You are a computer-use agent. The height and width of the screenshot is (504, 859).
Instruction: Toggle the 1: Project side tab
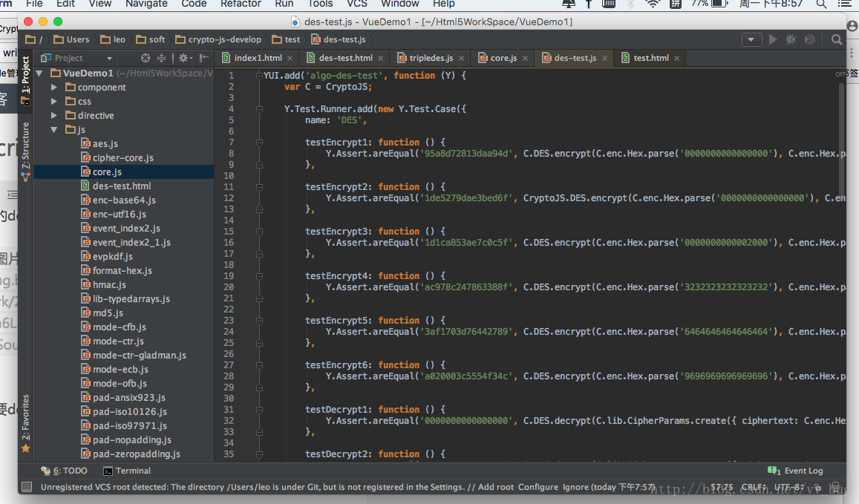tap(25, 80)
